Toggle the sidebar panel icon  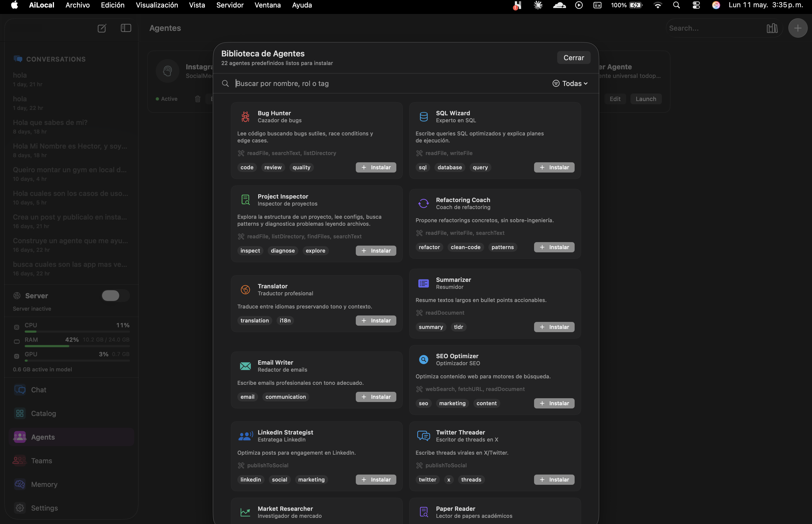click(x=126, y=28)
